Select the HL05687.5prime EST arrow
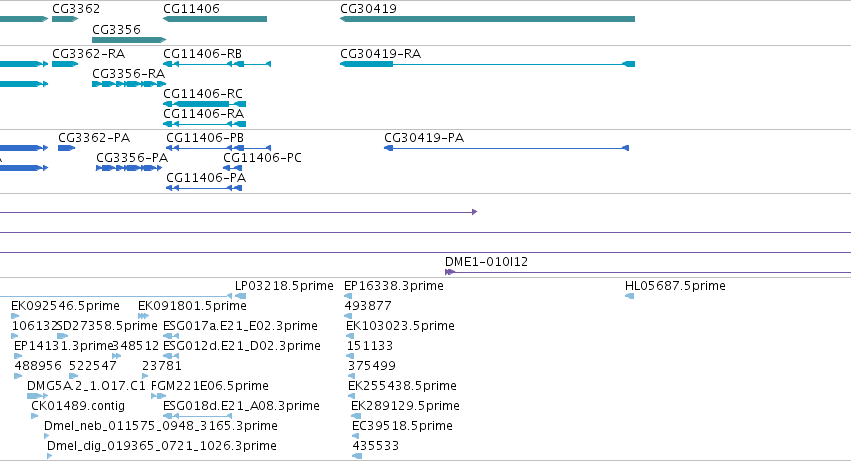 pos(630,296)
